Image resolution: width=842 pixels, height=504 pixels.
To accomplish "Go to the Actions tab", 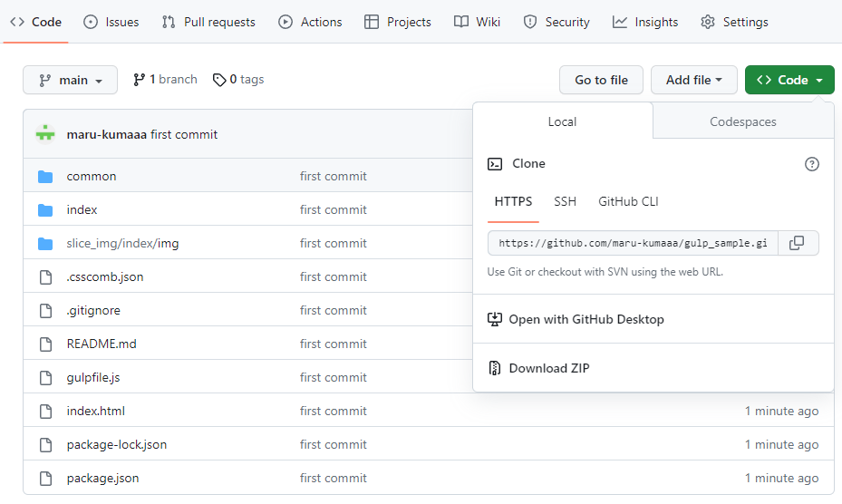I will (x=310, y=22).
